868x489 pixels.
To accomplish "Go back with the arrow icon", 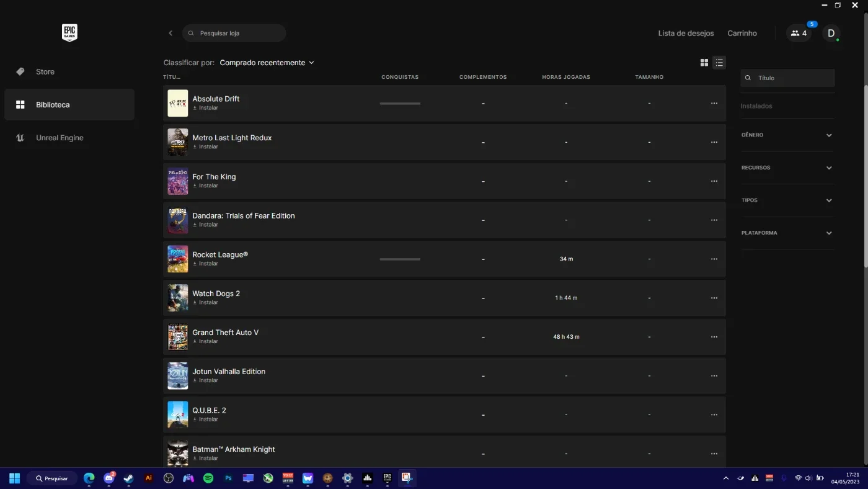I will [170, 34].
